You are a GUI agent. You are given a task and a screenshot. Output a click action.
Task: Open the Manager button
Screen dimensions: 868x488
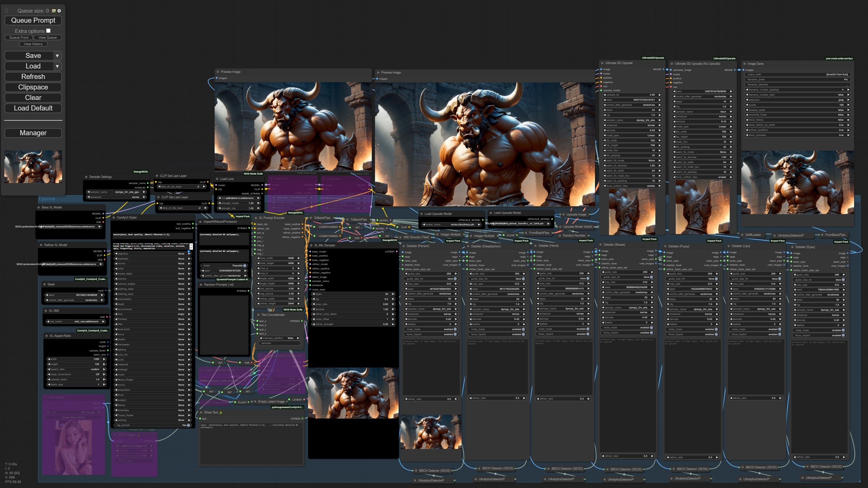point(33,133)
